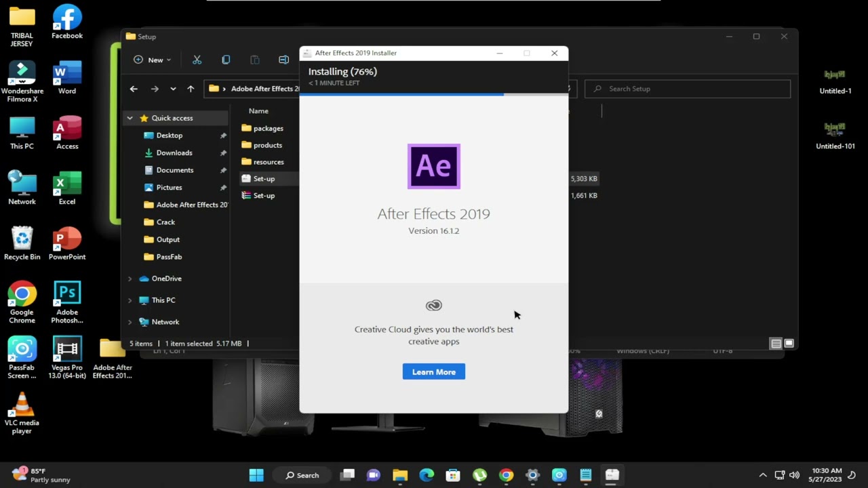Viewport: 868px width, 488px height.
Task: Open Microsoft Edge from taskbar
Action: point(427,475)
